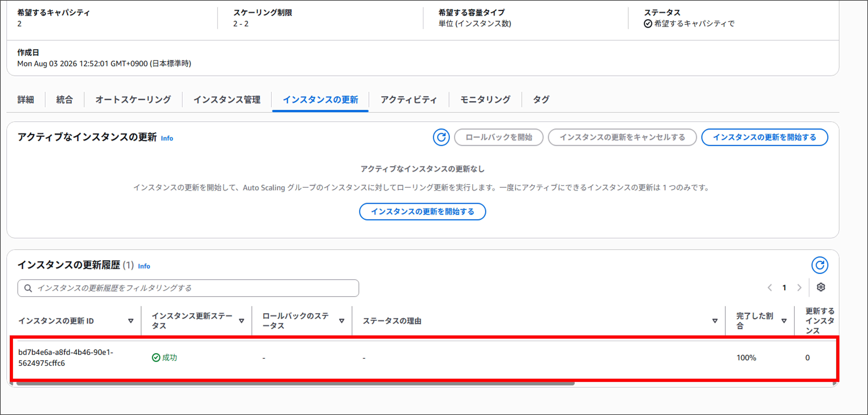Click scaling limits value 2 - 2
Image resolution: width=868 pixels, height=415 pixels.
pyautogui.click(x=241, y=24)
